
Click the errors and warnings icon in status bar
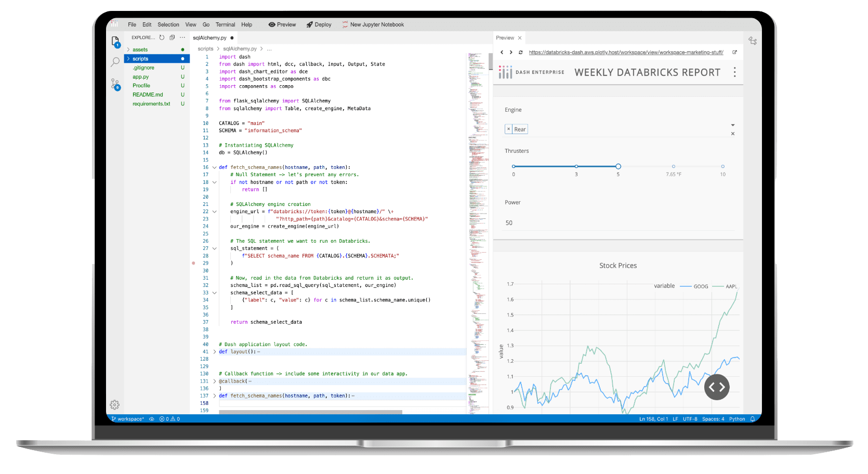[169, 418]
